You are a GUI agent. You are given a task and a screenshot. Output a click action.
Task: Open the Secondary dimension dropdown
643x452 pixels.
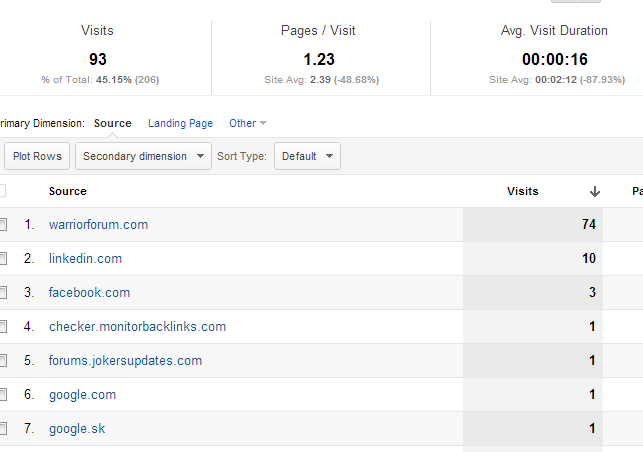143,156
